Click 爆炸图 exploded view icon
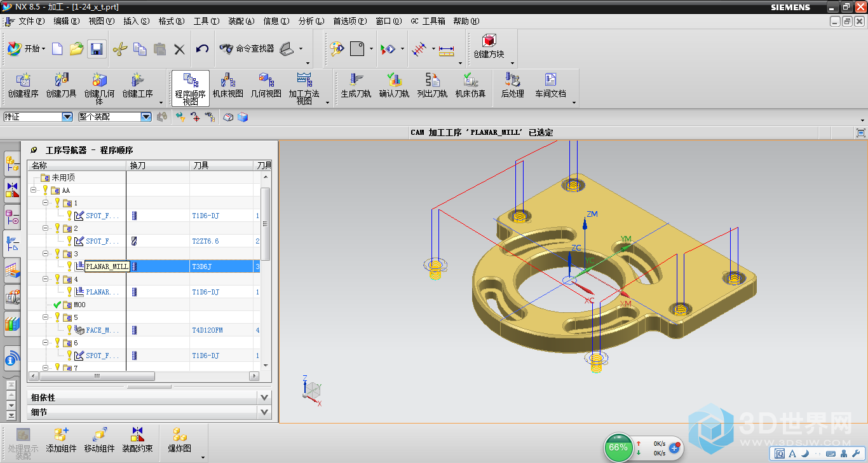Image resolution: width=868 pixels, height=463 pixels. tap(180, 440)
